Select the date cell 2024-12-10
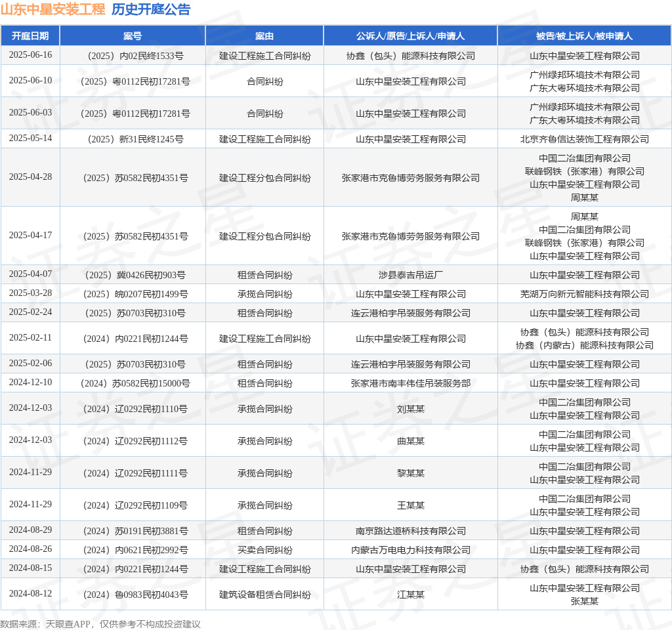 coord(30,383)
